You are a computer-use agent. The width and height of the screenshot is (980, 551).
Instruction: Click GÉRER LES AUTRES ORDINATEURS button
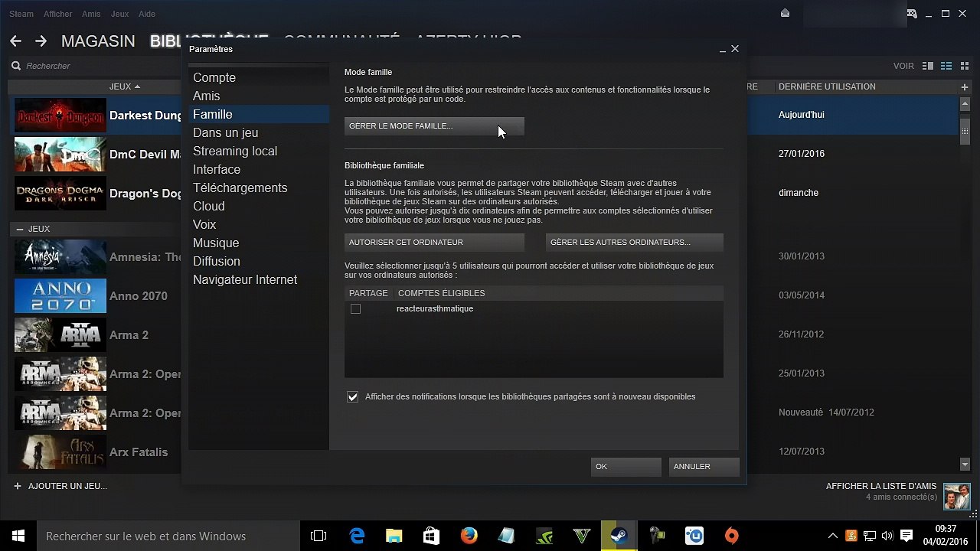(634, 243)
